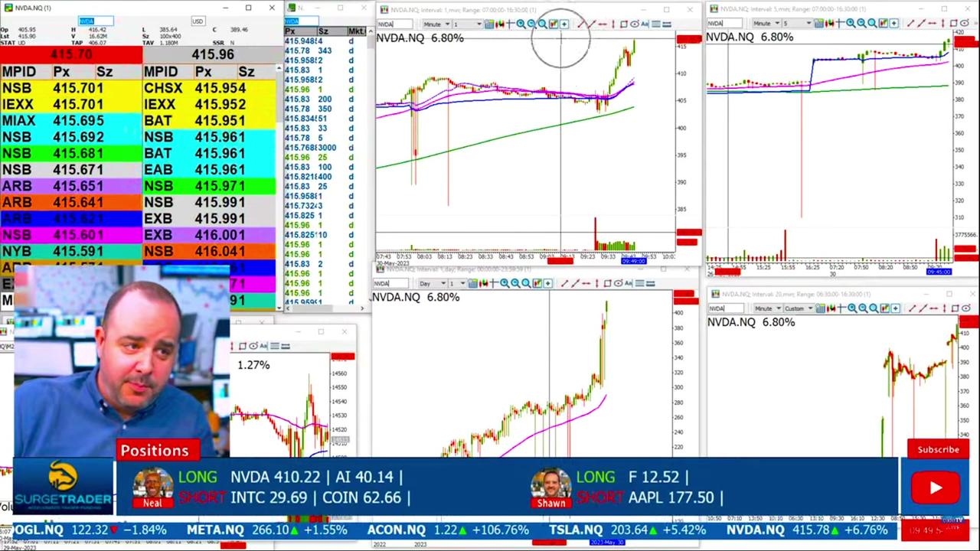This screenshot has height=551, width=980.
Task: Select candlestick style icon in 5-minute chart toolbar
Action: pyautogui.click(x=829, y=24)
